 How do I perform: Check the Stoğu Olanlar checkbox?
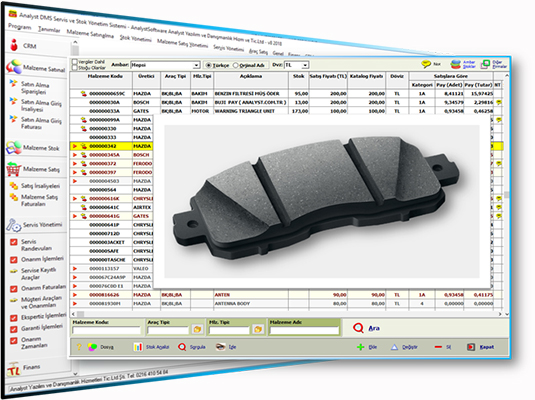[x=75, y=68]
